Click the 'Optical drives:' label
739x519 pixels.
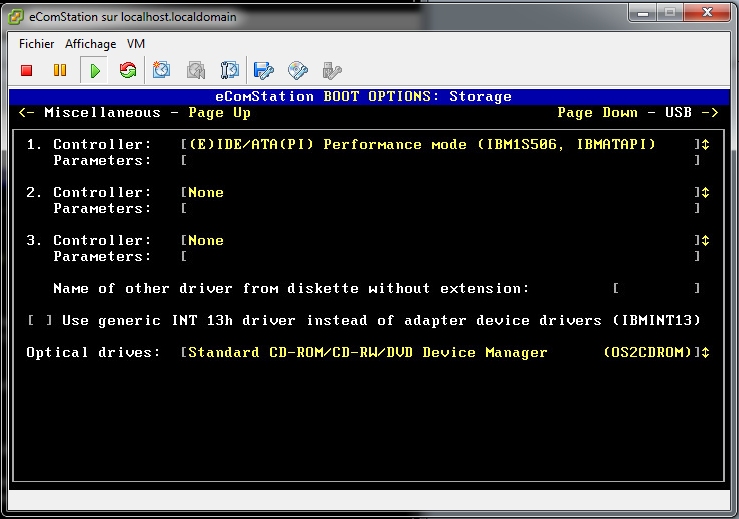pyautogui.click(x=93, y=353)
